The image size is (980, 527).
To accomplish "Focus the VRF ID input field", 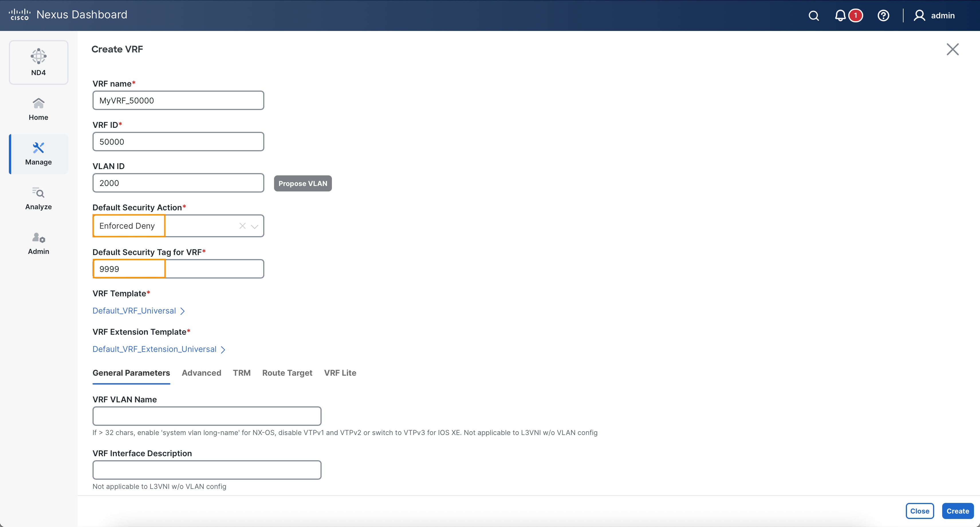I will pos(178,142).
